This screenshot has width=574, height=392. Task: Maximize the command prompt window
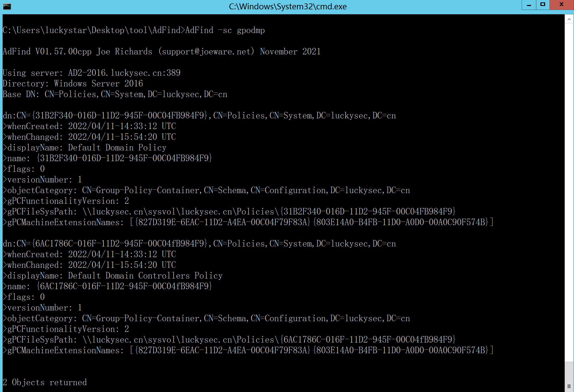543,5
